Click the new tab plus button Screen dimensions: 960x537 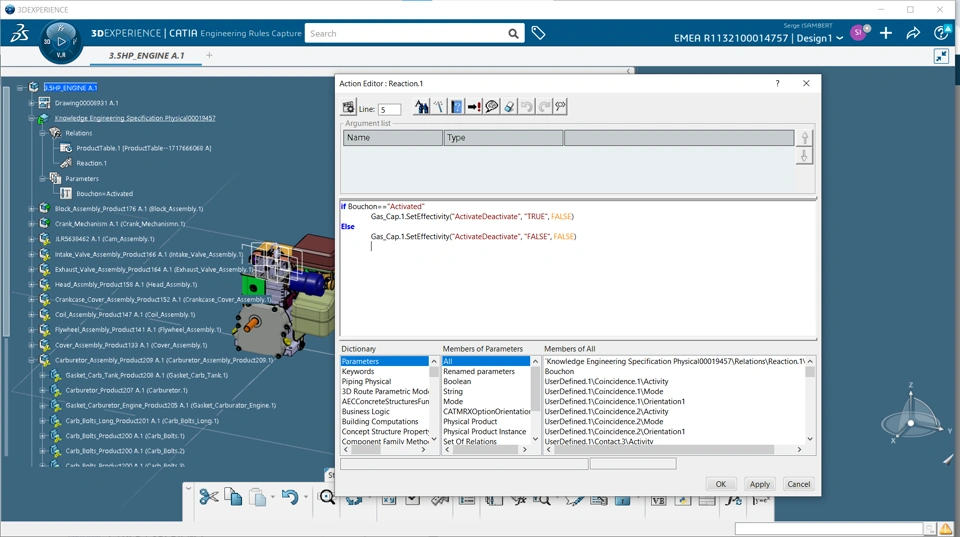(x=209, y=55)
